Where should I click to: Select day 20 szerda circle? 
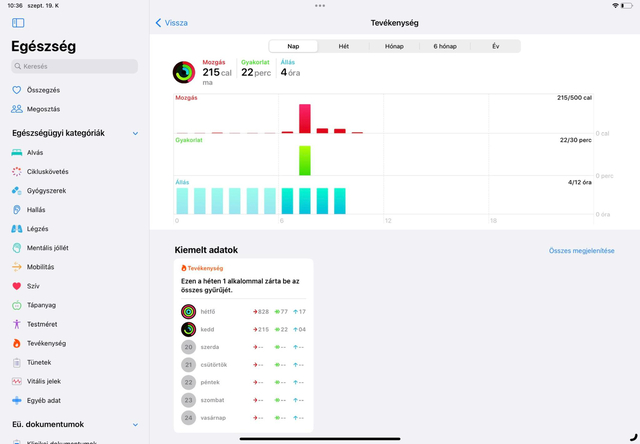pyautogui.click(x=188, y=347)
